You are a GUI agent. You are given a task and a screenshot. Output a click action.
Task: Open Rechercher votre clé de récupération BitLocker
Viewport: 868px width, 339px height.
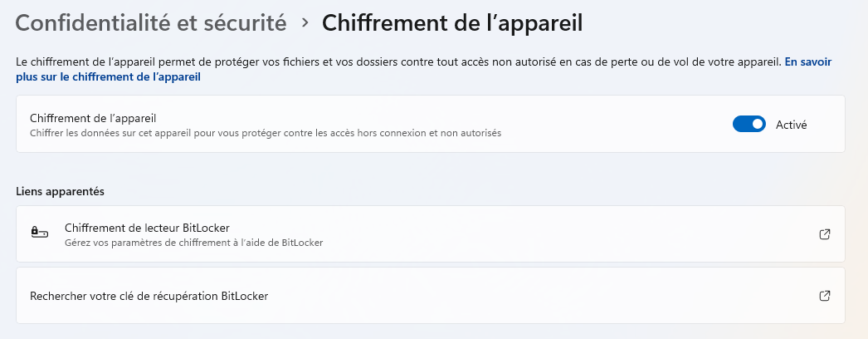tap(149, 296)
